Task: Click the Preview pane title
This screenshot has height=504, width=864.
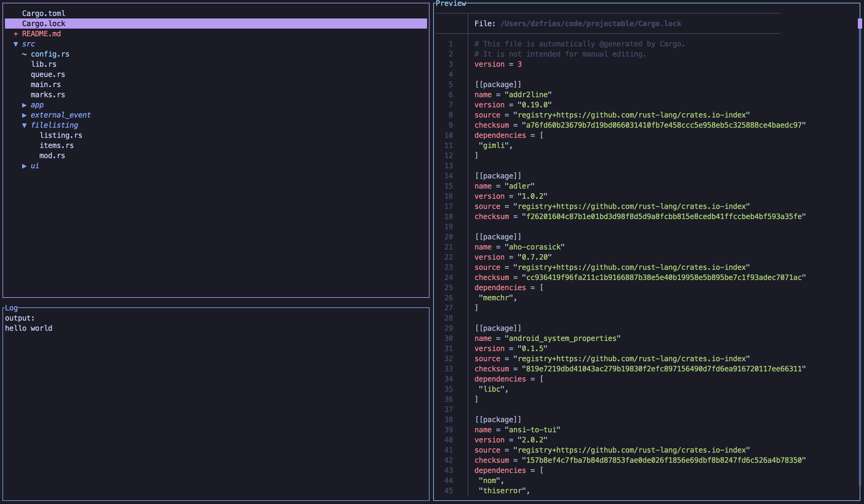Action: tap(450, 3)
